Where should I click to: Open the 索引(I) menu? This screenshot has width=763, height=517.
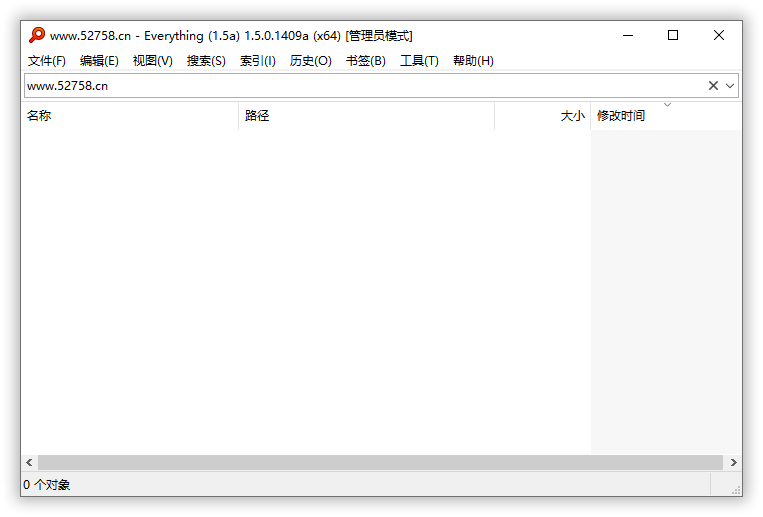[x=257, y=61]
